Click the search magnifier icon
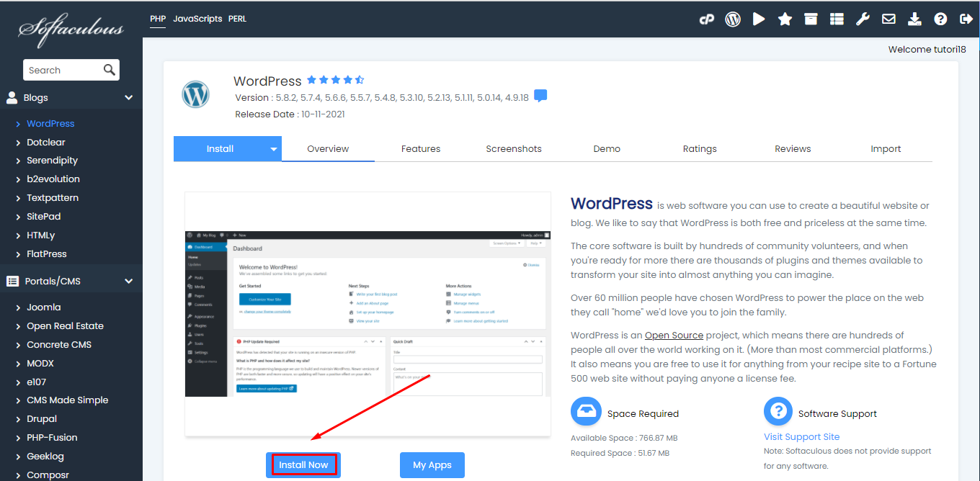This screenshot has width=980, height=481. coord(110,70)
